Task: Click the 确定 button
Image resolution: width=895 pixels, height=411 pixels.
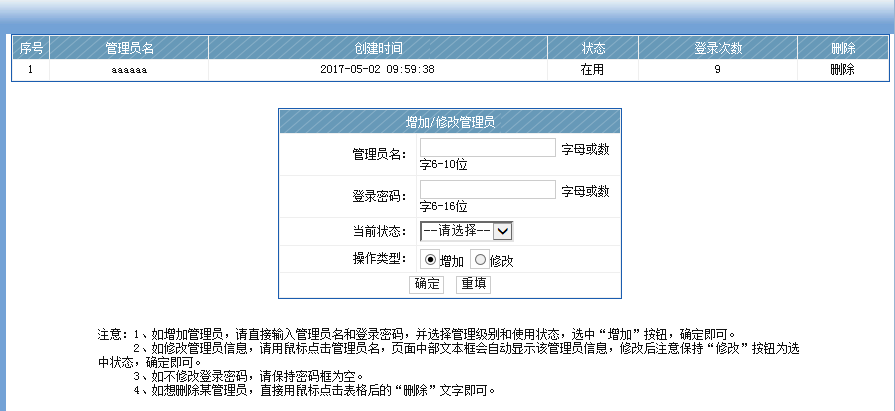Action: 426,284
